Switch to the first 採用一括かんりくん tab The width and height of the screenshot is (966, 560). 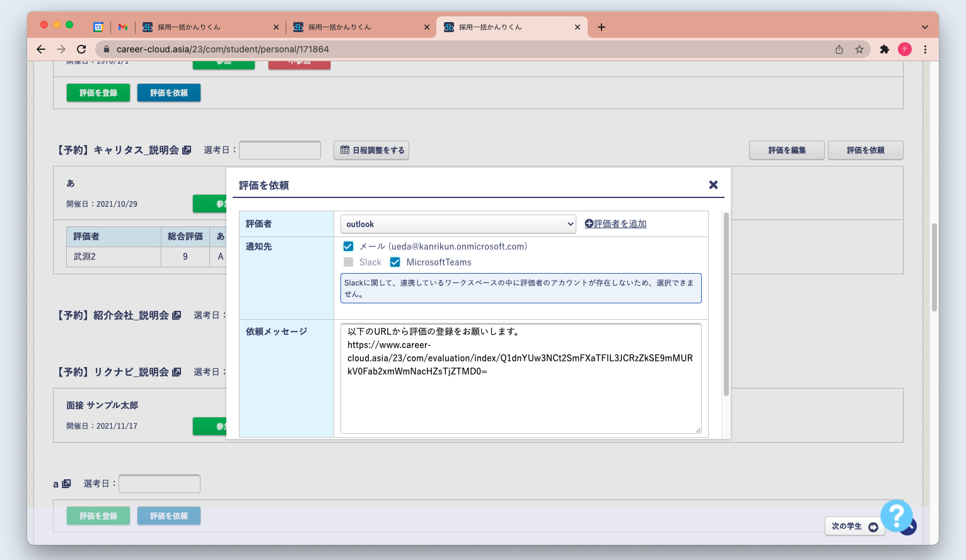[x=189, y=27]
